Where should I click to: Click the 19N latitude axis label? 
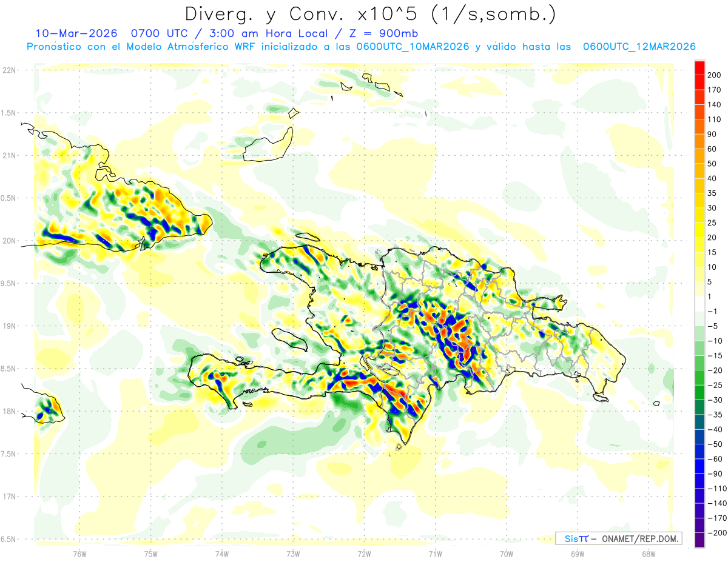coord(10,326)
